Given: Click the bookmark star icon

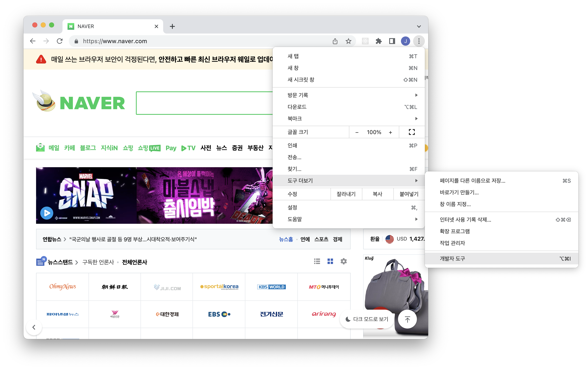Looking at the screenshot, I should [x=348, y=41].
